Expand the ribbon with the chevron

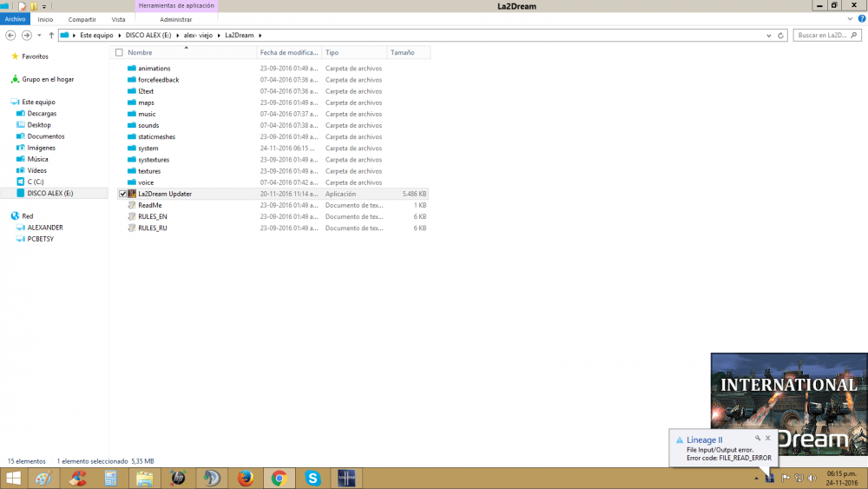[849, 19]
